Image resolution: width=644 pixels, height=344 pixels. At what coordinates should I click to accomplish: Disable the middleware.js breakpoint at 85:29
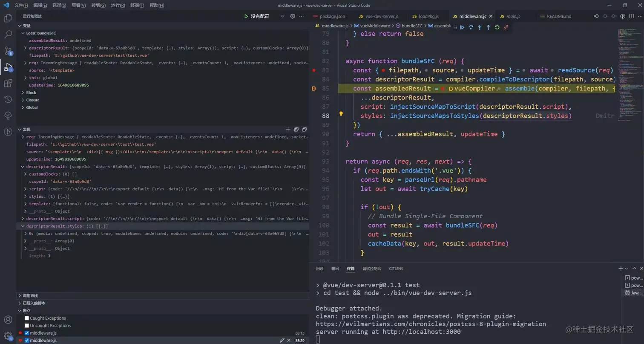(x=27, y=341)
